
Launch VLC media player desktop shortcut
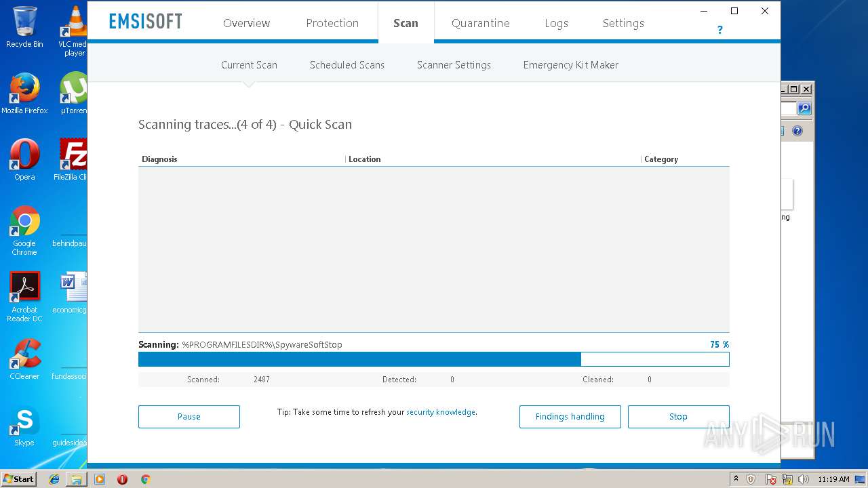[73, 31]
